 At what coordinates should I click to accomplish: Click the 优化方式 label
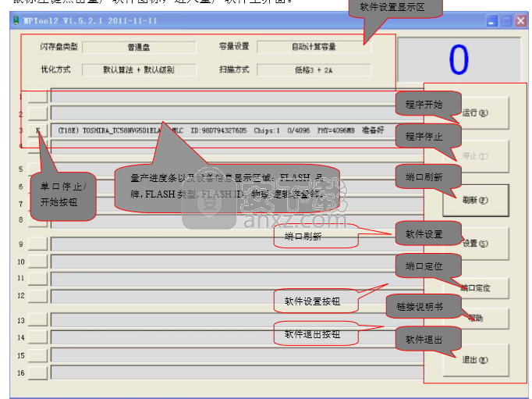coord(55,69)
